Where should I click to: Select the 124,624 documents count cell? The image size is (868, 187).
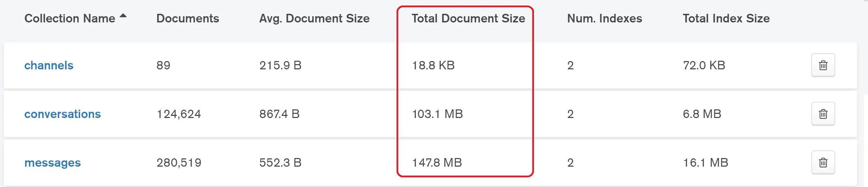[179, 114]
